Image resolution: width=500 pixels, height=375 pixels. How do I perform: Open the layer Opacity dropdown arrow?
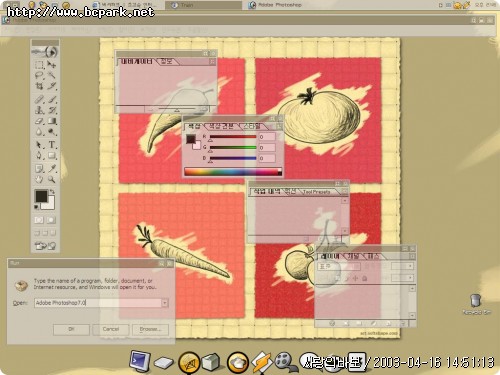[x=410, y=266]
